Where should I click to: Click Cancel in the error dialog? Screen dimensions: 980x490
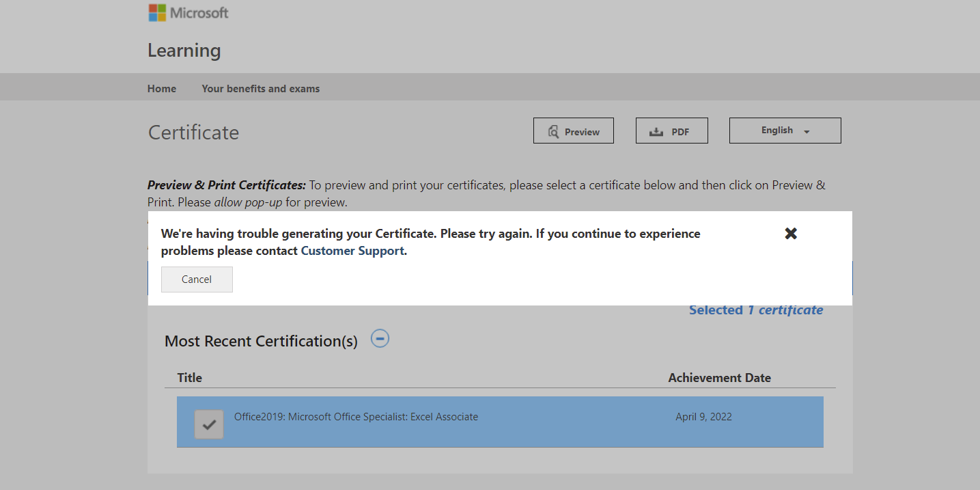pyautogui.click(x=197, y=280)
